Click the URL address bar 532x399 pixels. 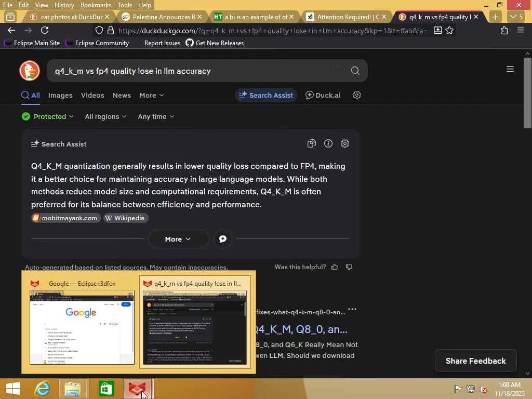pyautogui.click(x=273, y=31)
